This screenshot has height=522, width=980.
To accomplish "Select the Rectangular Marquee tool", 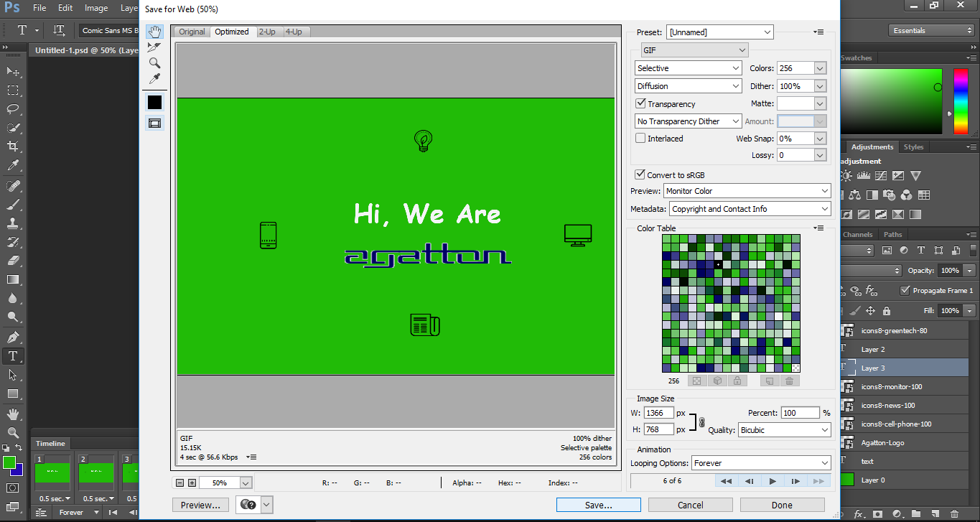I will click(13, 90).
